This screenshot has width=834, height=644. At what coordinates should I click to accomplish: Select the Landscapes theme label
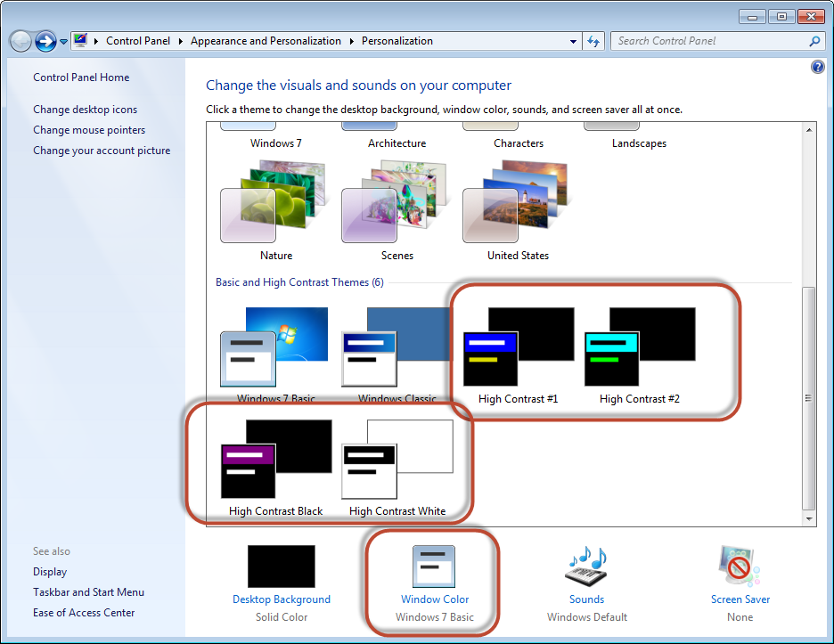640,143
